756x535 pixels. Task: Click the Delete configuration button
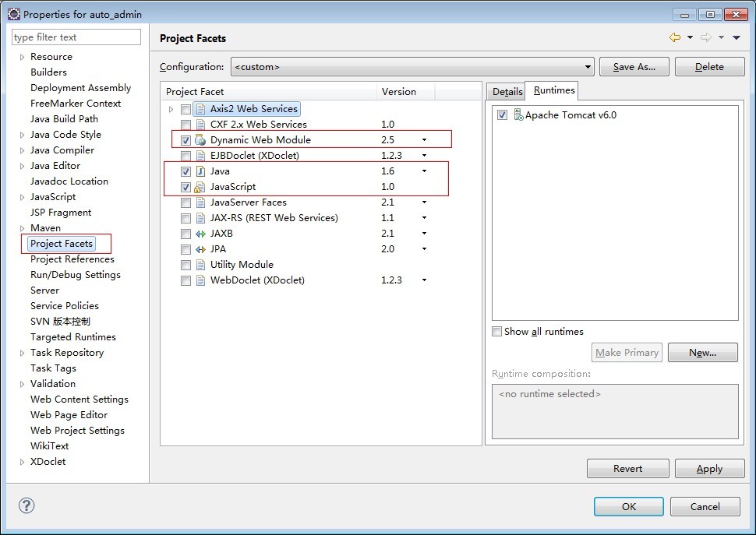(709, 67)
